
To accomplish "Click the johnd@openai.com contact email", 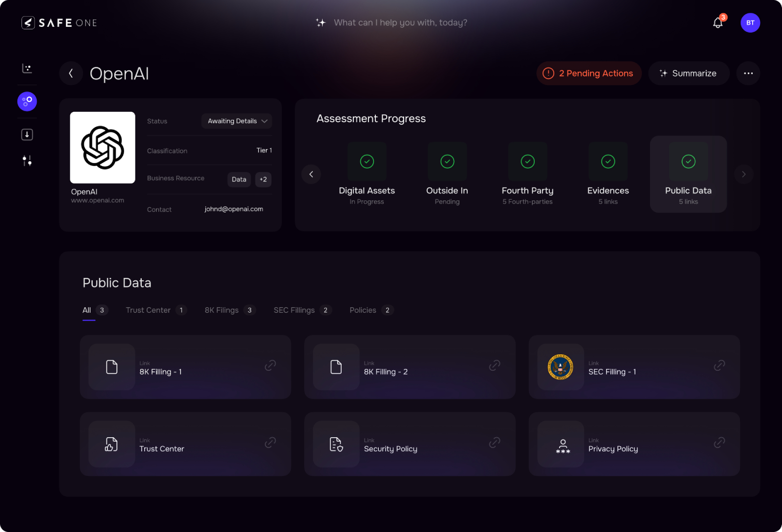I will [234, 209].
